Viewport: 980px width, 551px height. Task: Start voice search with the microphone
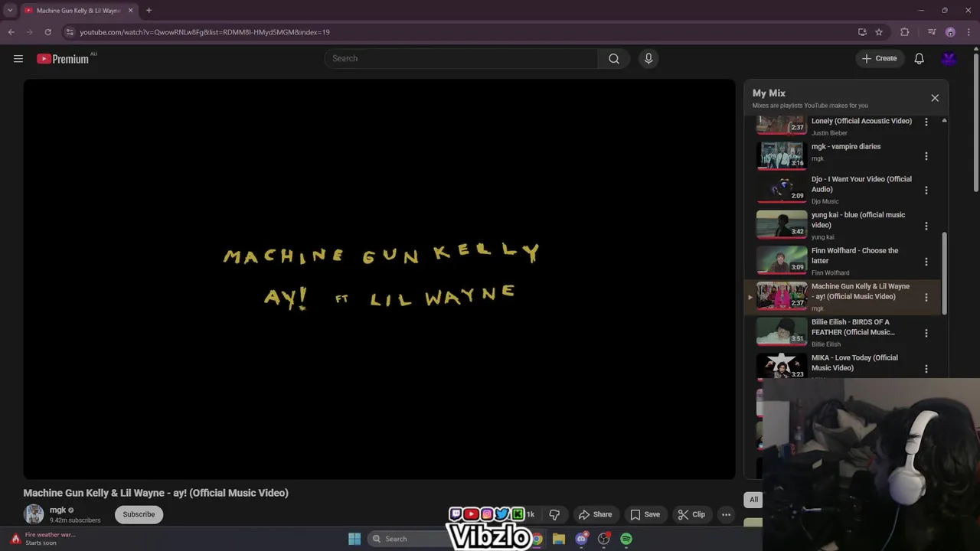pos(648,59)
